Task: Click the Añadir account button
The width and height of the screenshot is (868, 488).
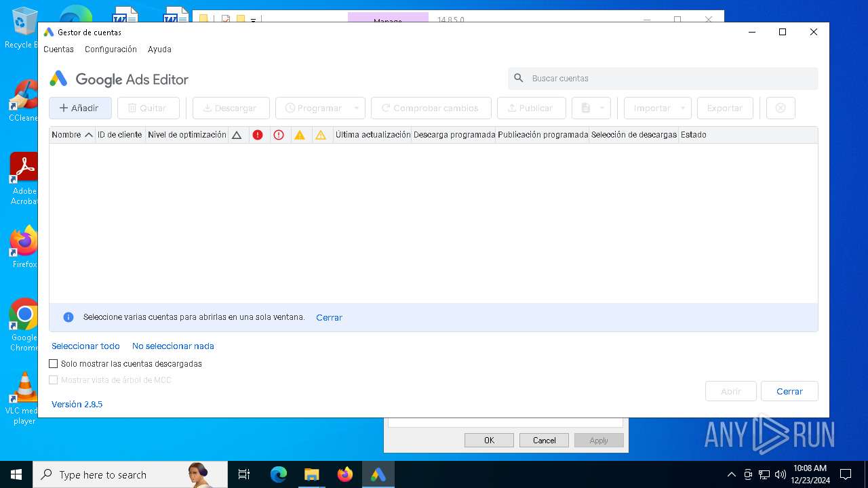Action: point(80,108)
